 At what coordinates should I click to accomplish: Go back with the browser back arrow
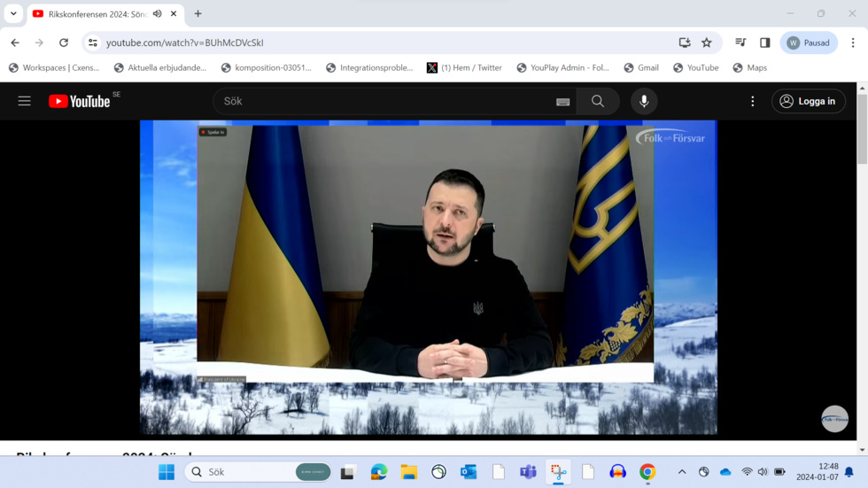click(15, 43)
